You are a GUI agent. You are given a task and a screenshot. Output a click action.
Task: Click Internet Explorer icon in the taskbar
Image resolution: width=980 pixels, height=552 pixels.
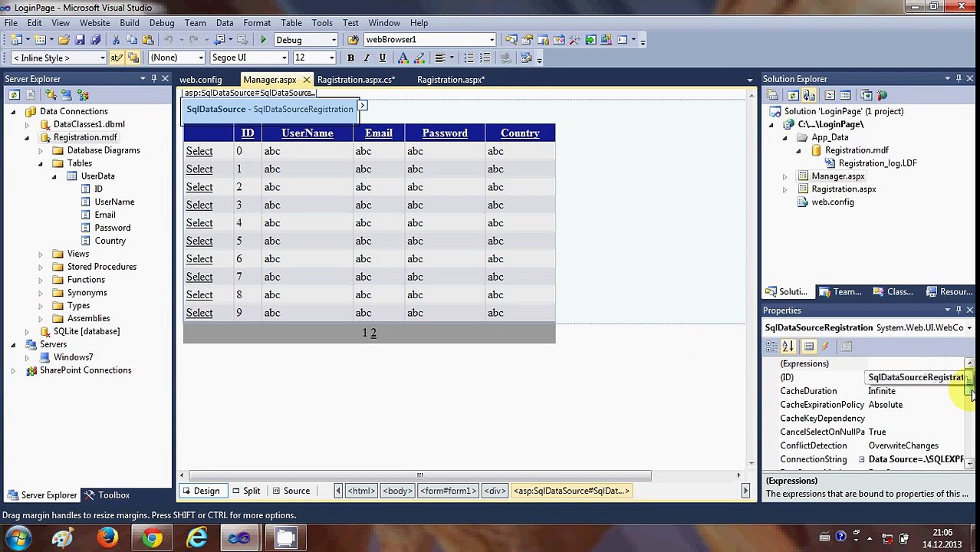[x=196, y=538]
